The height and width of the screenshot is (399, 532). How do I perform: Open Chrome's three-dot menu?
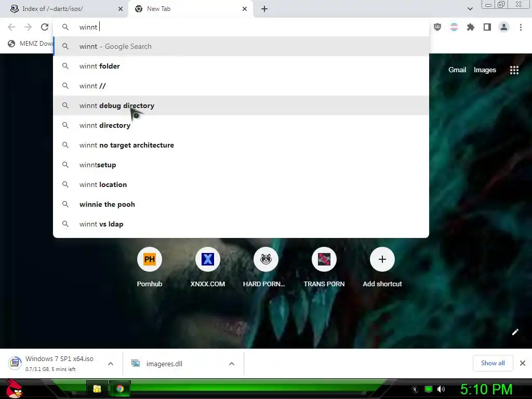[x=521, y=27]
